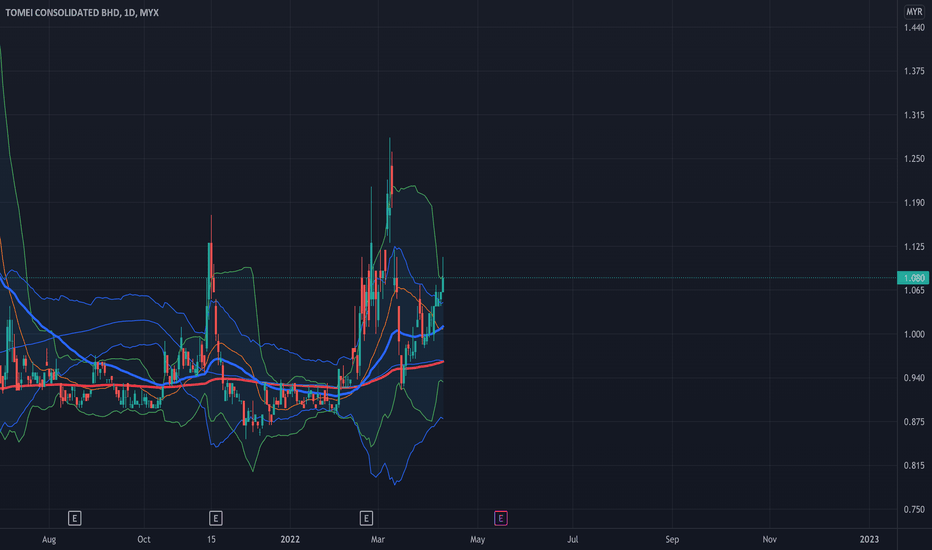This screenshot has height=550, width=932.
Task: Click the Sep label on time axis
Action: [672, 540]
